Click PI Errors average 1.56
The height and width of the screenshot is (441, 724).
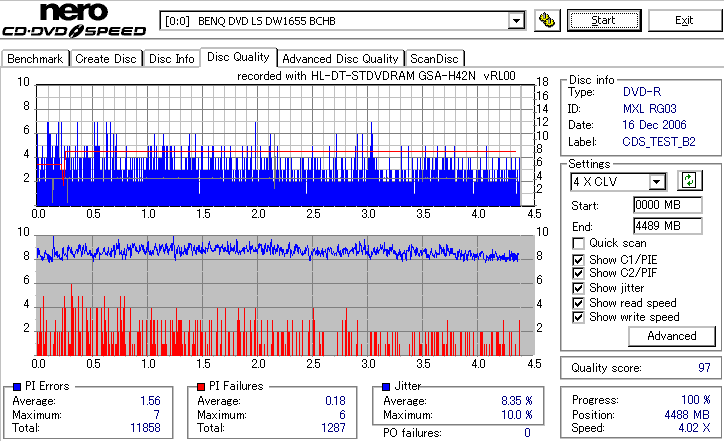pyautogui.click(x=151, y=401)
